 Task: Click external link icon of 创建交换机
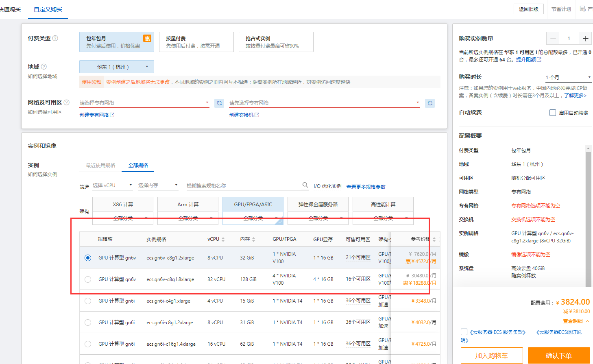pyautogui.click(x=257, y=115)
